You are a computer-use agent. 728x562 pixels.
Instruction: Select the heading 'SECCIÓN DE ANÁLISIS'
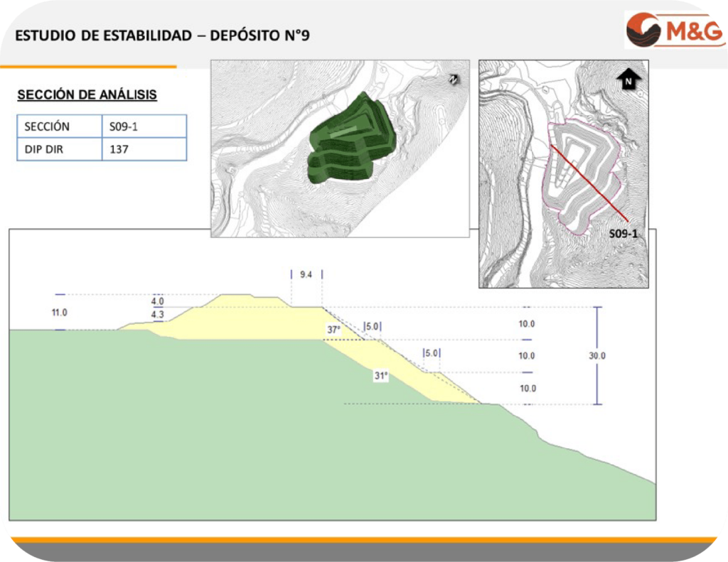pyautogui.click(x=87, y=94)
